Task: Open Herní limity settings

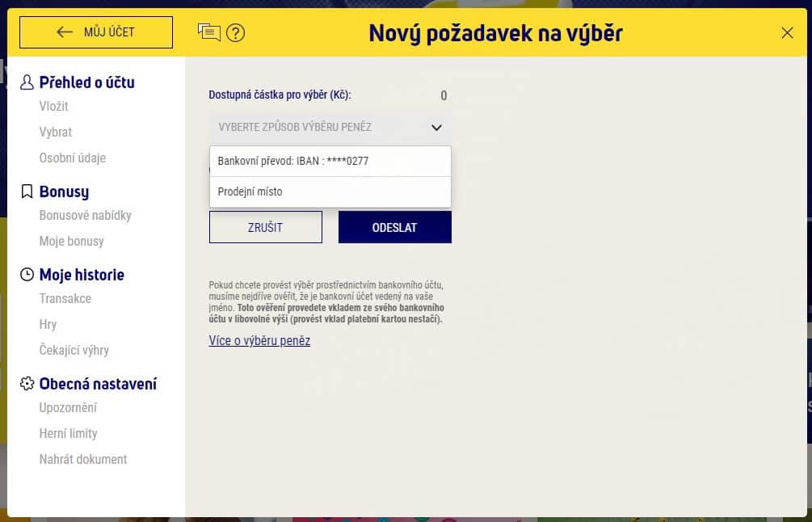Action: point(69,434)
